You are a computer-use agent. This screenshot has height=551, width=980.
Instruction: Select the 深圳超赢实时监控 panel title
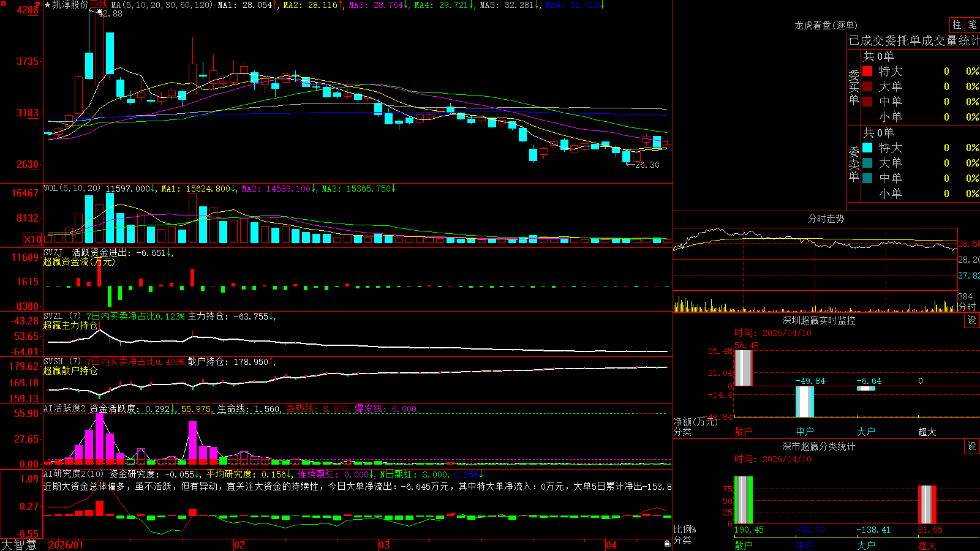tap(819, 320)
